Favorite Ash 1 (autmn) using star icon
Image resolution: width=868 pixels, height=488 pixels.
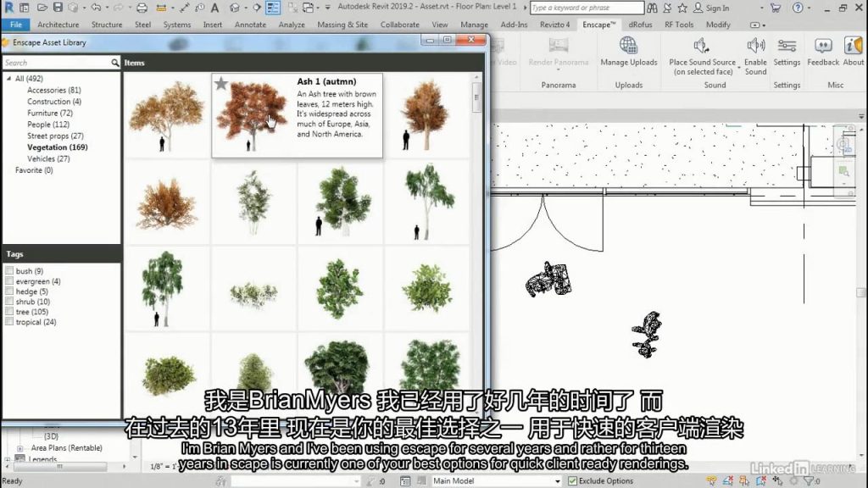221,84
